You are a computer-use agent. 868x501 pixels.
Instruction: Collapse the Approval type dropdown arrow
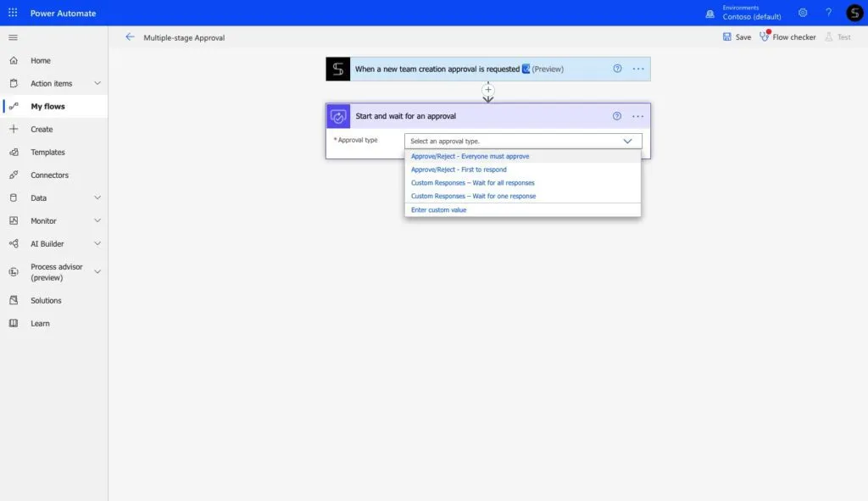(x=627, y=142)
